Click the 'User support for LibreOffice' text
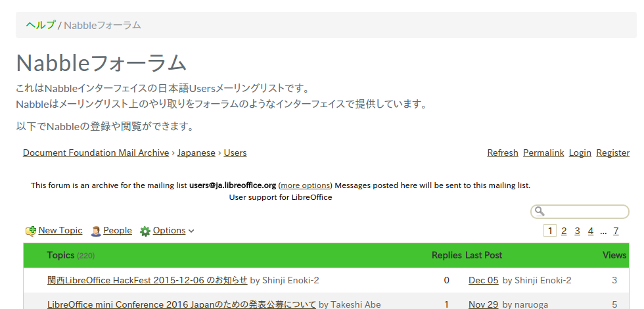This screenshot has height=309, width=644. tap(281, 197)
